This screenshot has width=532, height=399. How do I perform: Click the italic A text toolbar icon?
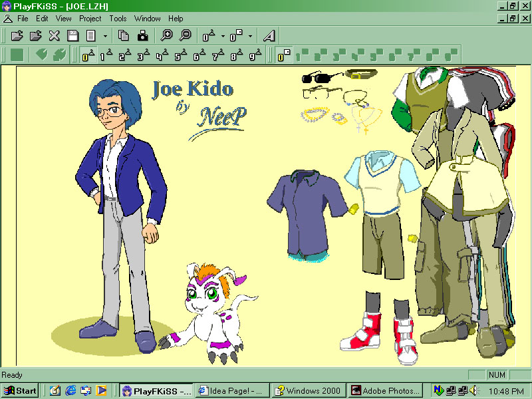pyautogui.click(x=269, y=35)
